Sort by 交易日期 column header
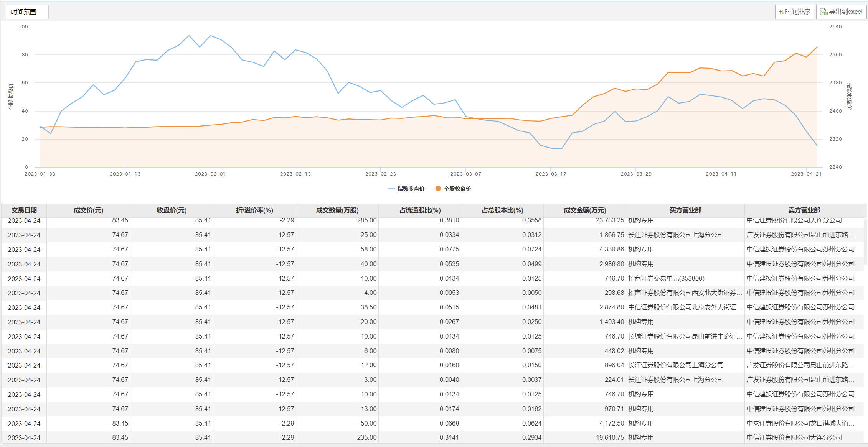868x447 pixels. (x=24, y=210)
